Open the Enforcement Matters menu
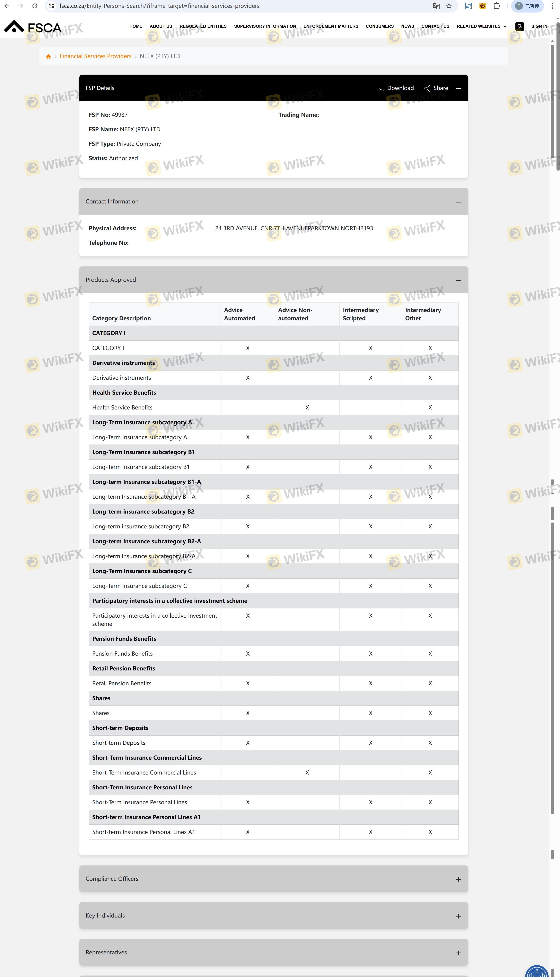 click(330, 26)
